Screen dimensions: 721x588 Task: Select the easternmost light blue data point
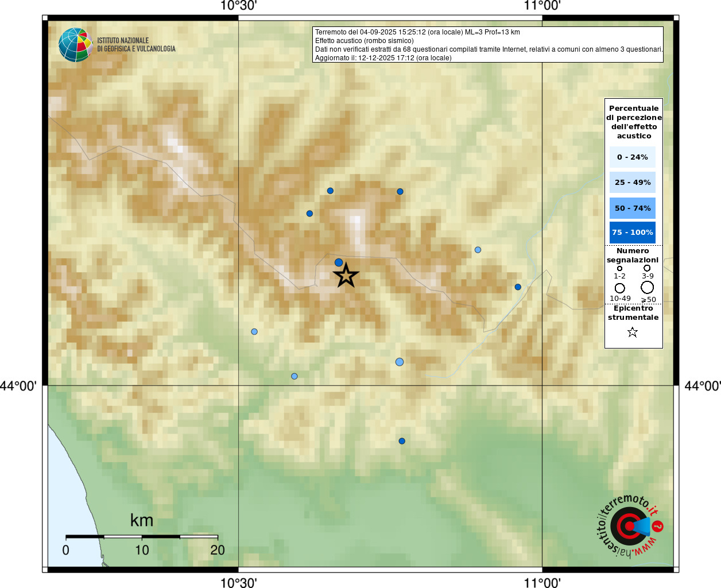pos(478,250)
